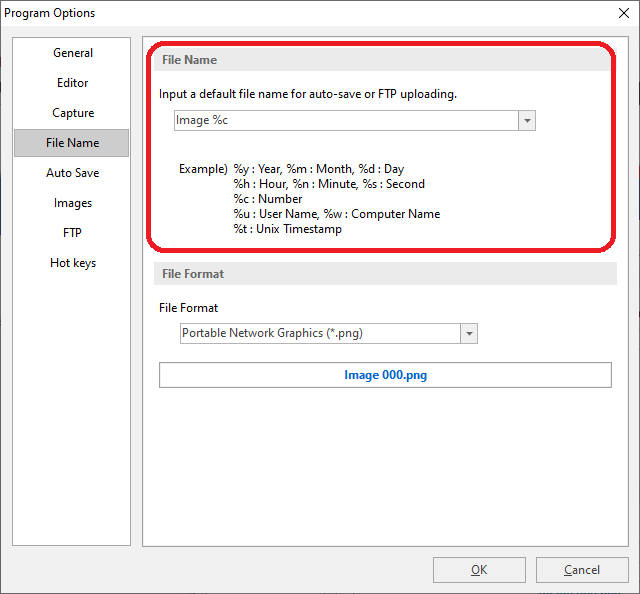Select the File Name category
Image resolution: width=640 pixels, height=594 pixels.
72,143
